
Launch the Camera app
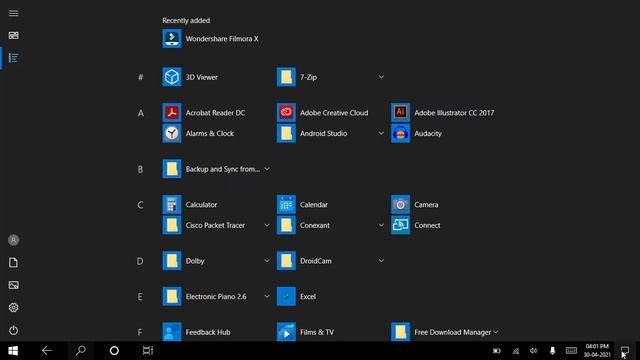415,204
